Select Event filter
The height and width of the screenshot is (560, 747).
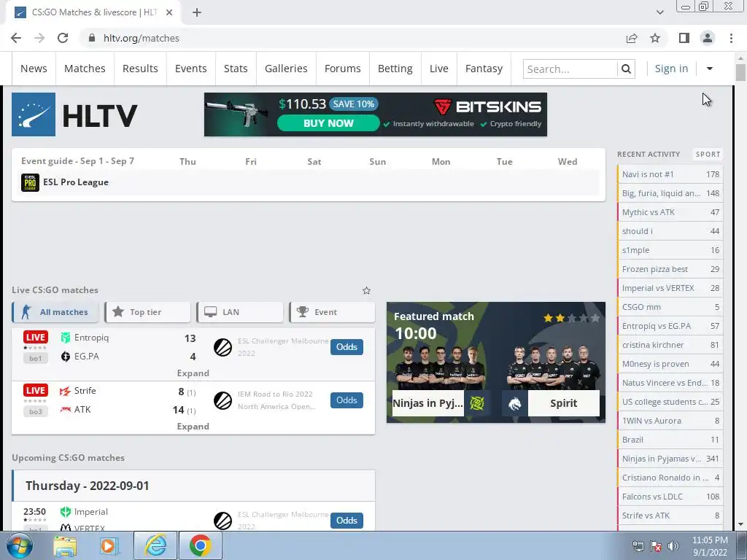pos(332,312)
